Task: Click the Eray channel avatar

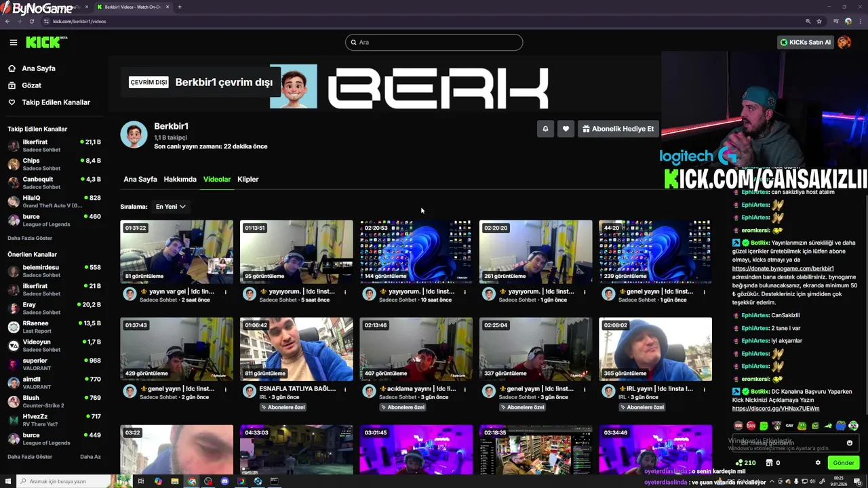Action: (x=14, y=308)
